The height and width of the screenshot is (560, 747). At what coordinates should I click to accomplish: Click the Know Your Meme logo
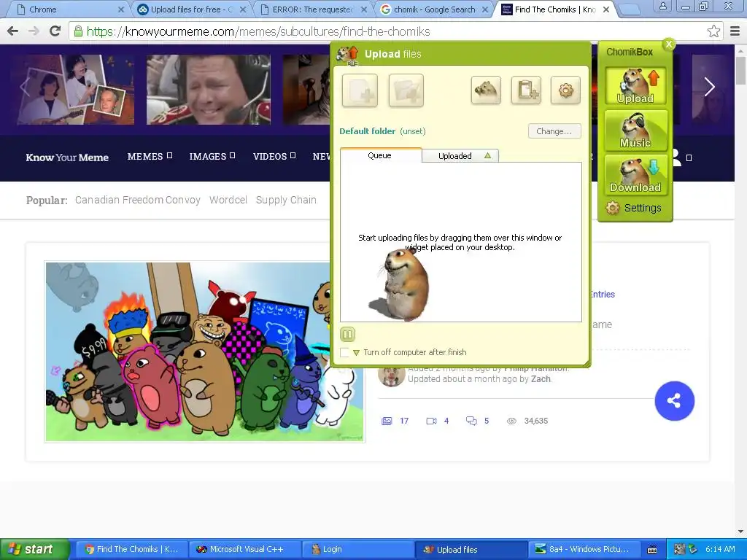(67, 157)
